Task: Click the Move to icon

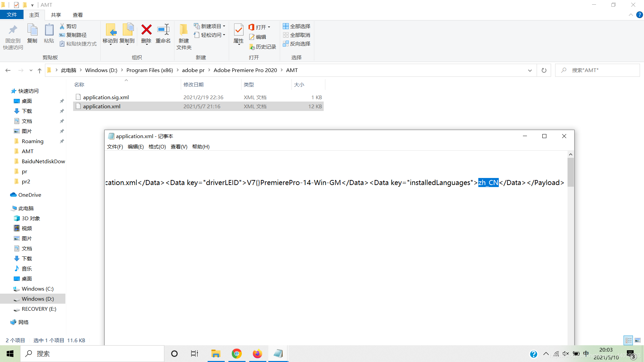Action: point(110,30)
